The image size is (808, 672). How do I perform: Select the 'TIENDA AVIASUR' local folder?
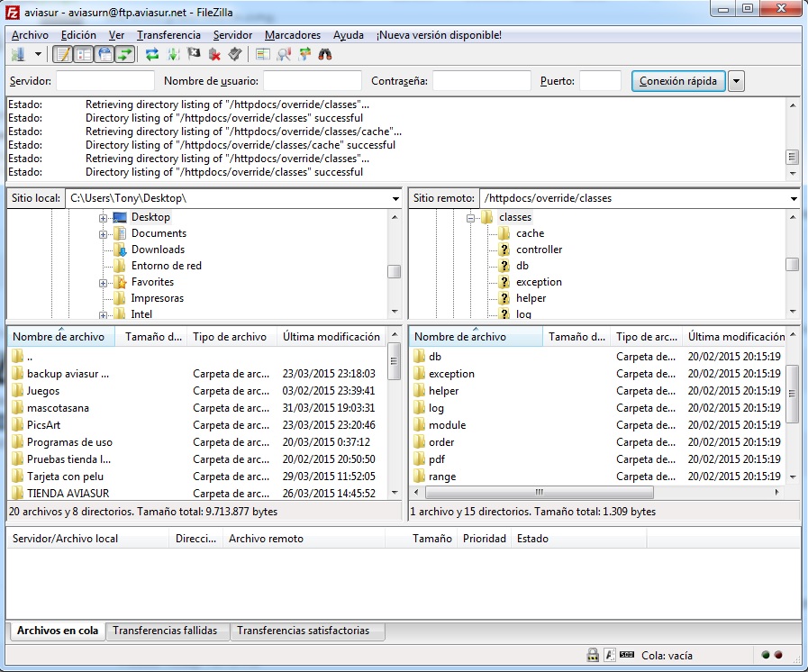(197, 493)
